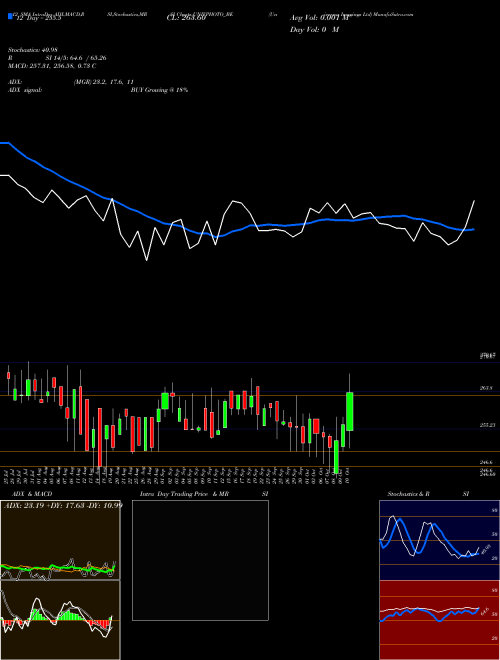Click the 'ADX signal:' label
The width and height of the screenshot is (500, 660).
24,90
